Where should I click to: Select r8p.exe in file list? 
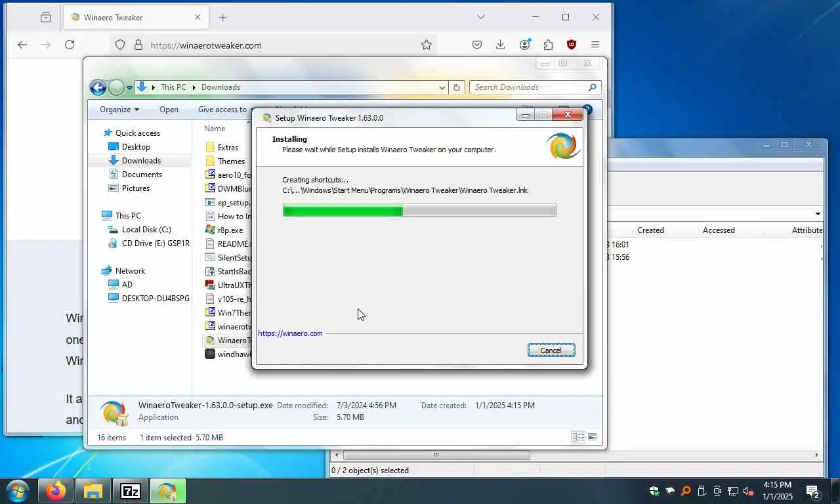pos(230,230)
